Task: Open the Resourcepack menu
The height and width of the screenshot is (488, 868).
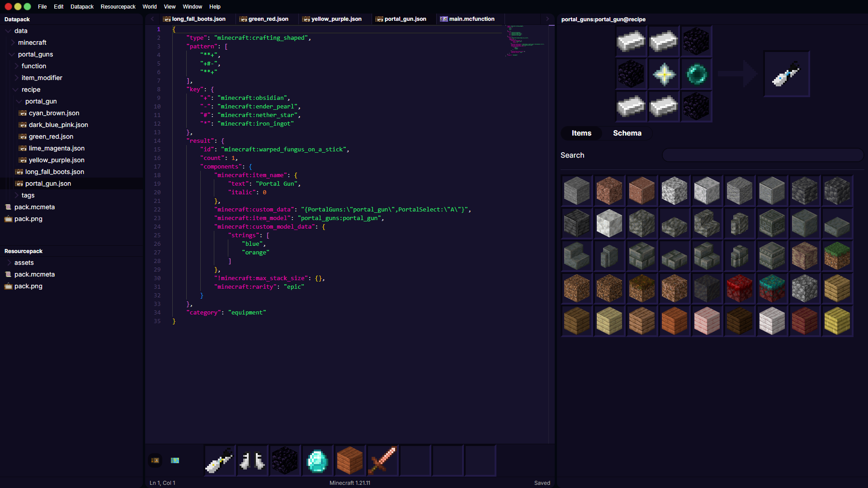Action: (x=118, y=7)
